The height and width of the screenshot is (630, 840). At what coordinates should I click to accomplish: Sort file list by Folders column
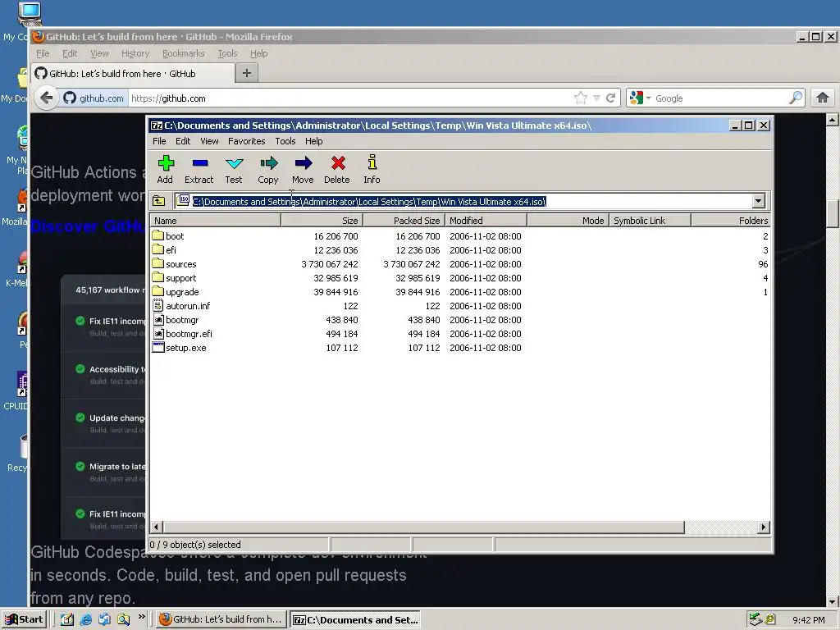(731, 220)
